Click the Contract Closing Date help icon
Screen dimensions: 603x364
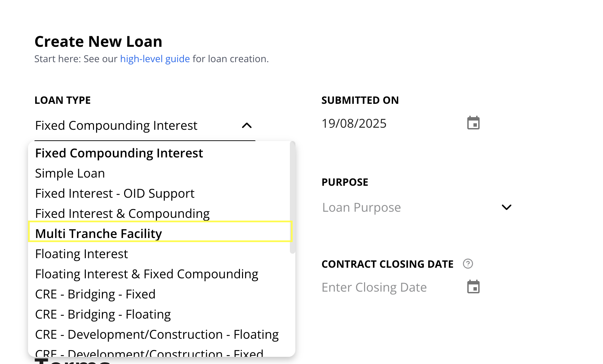pyautogui.click(x=468, y=264)
